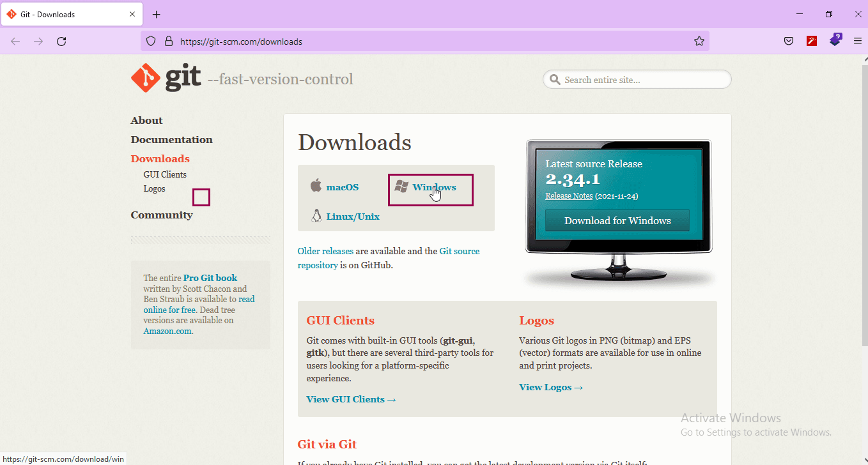Click the magnifier icon in the site search

coord(554,80)
